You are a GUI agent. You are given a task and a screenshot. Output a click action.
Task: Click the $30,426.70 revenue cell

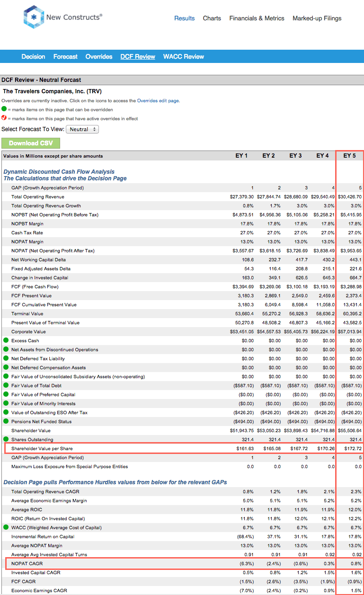(x=350, y=196)
